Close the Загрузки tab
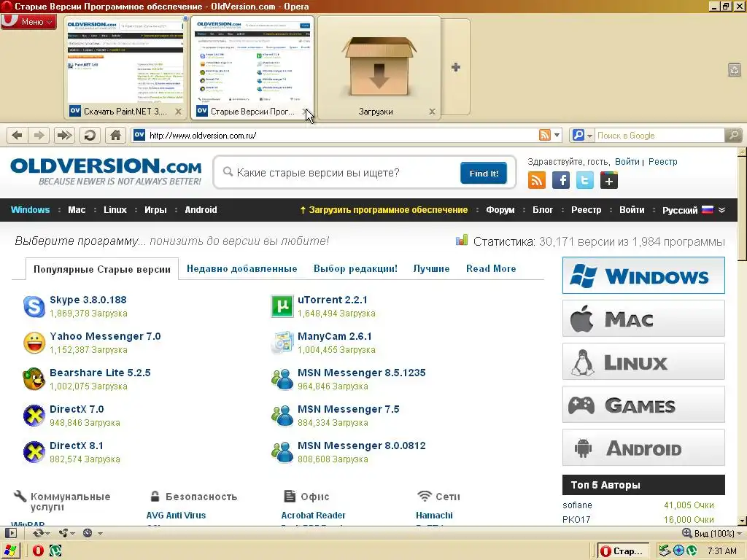This screenshot has height=560, width=747. point(432,112)
